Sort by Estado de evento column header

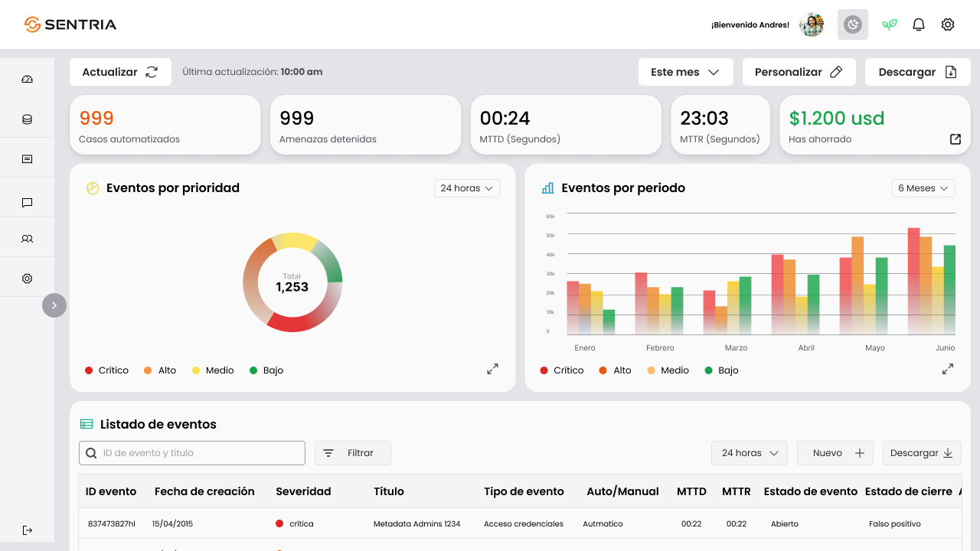pyautogui.click(x=811, y=491)
